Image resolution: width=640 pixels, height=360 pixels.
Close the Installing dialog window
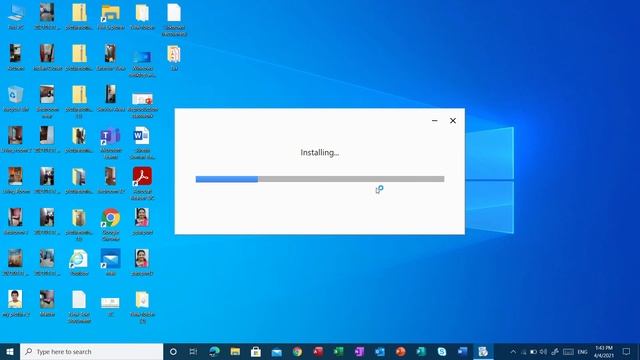pos(453,120)
